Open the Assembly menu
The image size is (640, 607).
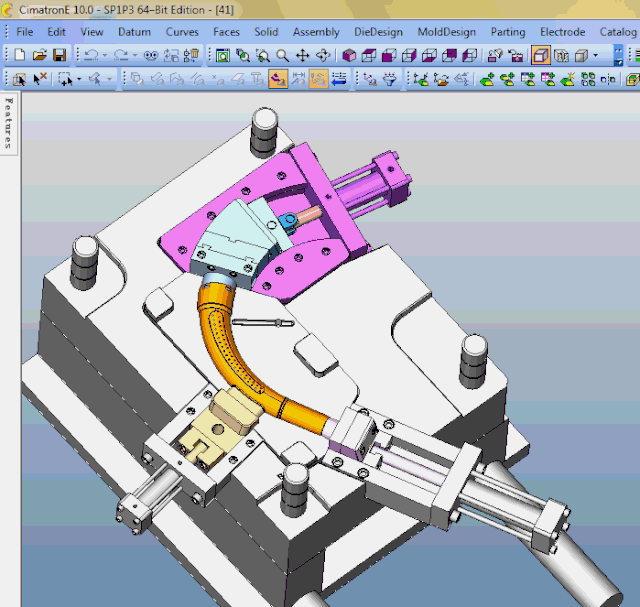tap(316, 32)
